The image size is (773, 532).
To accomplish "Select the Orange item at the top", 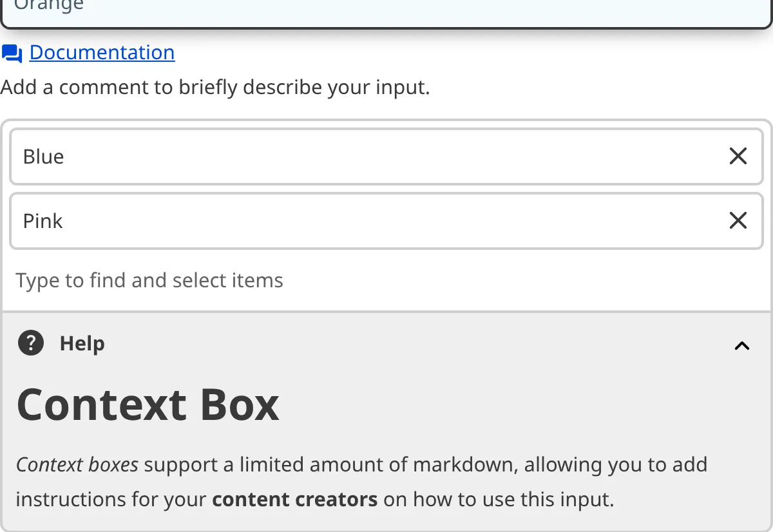I will click(x=48, y=6).
